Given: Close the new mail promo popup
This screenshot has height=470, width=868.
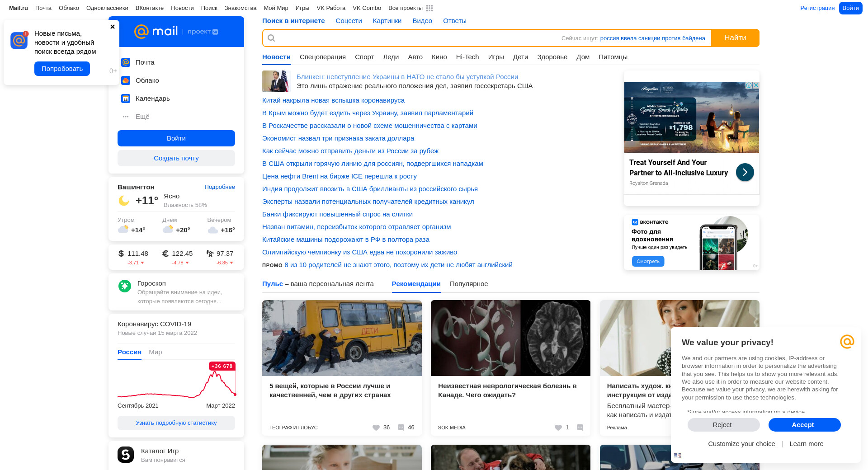Looking at the screenshot, I should 113,27.
